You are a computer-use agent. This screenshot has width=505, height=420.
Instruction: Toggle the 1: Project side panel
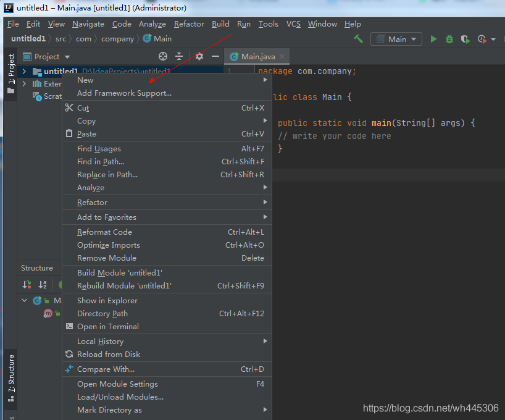10,73
